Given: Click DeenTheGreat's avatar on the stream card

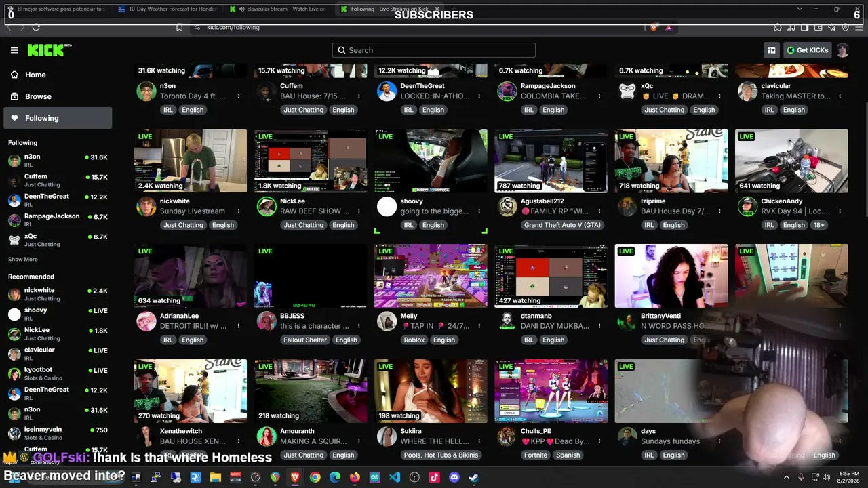Looking at the screenshot, I should [x=387, y=91].
